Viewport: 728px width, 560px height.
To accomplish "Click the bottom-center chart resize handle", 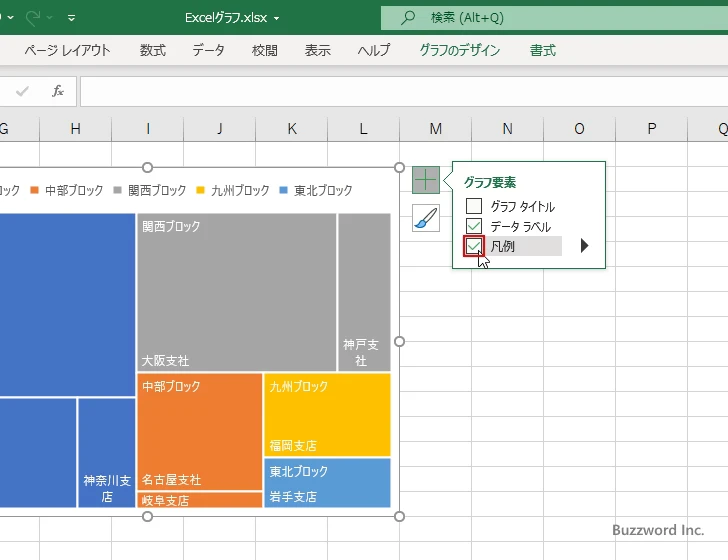I will pyautogui.click(x=147, y=516).
